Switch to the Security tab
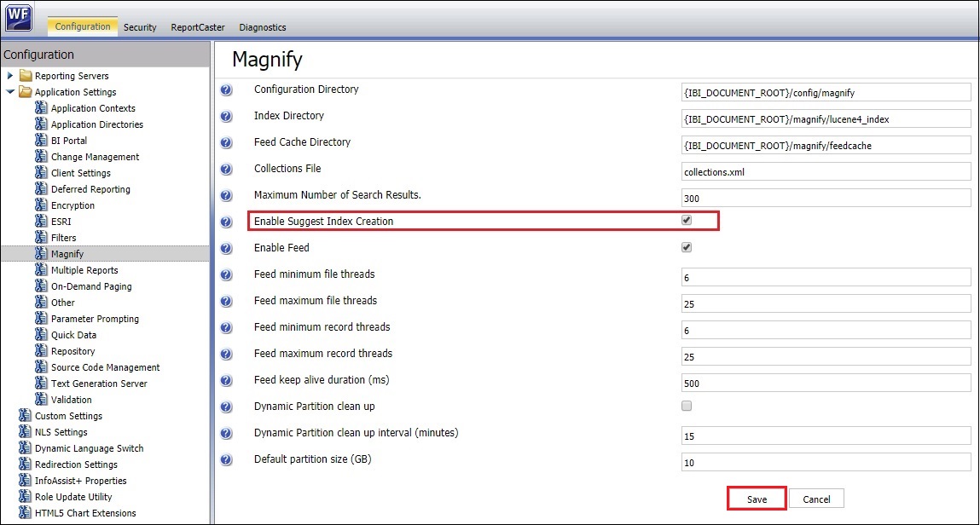The image size is (980, 525). [x=140, y=27]
